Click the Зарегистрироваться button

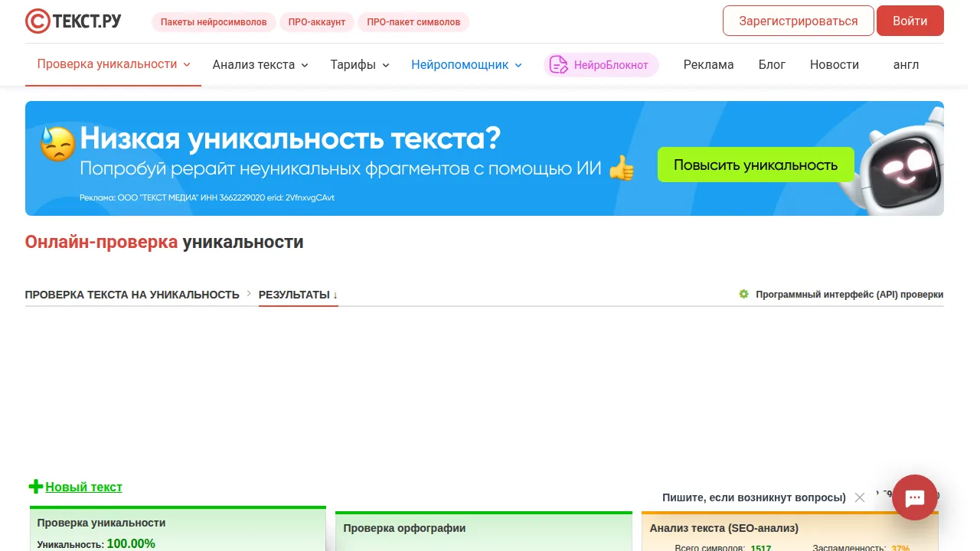click(799, 21)
